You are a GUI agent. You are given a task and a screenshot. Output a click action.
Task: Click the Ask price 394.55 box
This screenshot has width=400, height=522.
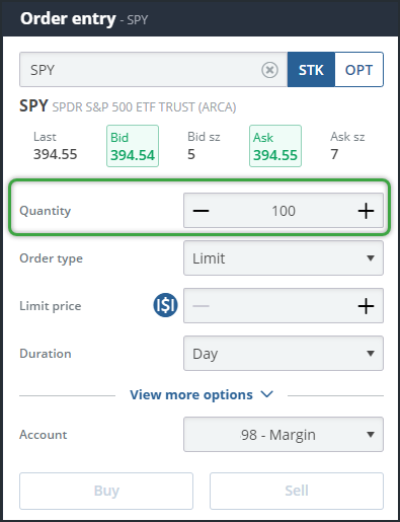click(275, 146)
